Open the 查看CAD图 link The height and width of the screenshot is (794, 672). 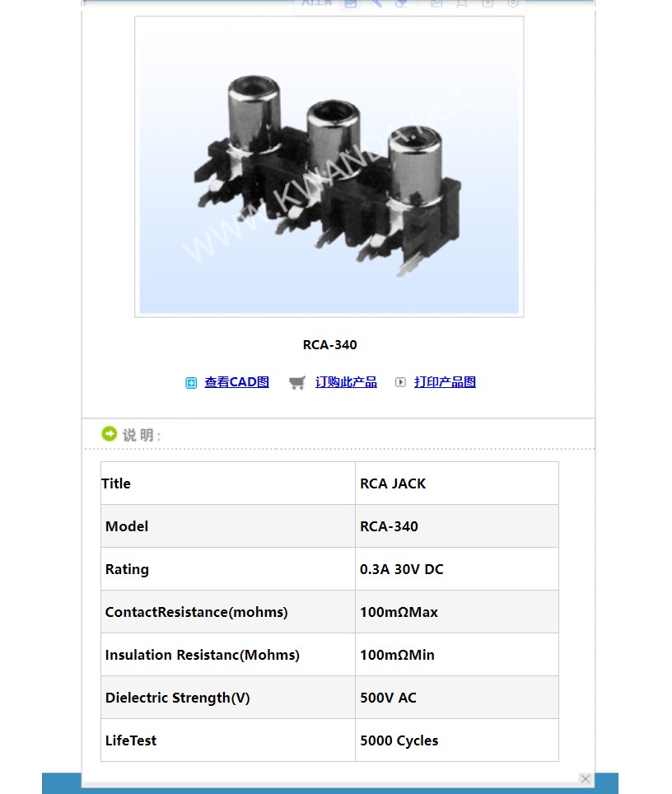coord(236,382)
